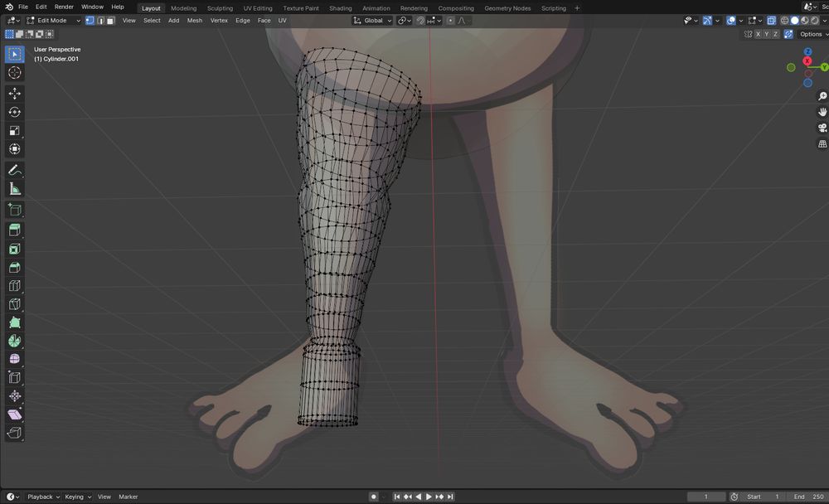Expand the Options dropdown
Viewport: 829px width, 504px height.
tap(814, 34)
